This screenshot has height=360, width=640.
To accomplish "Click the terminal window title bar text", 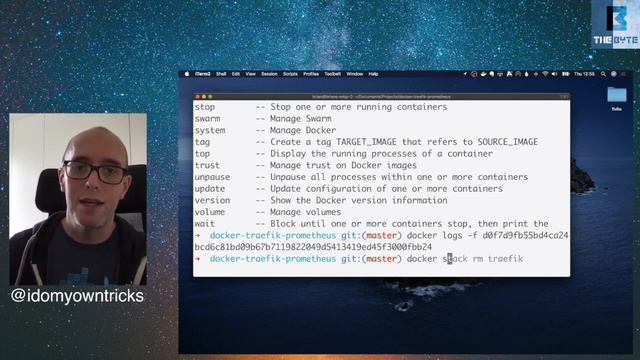I will [x=381, y=97].
